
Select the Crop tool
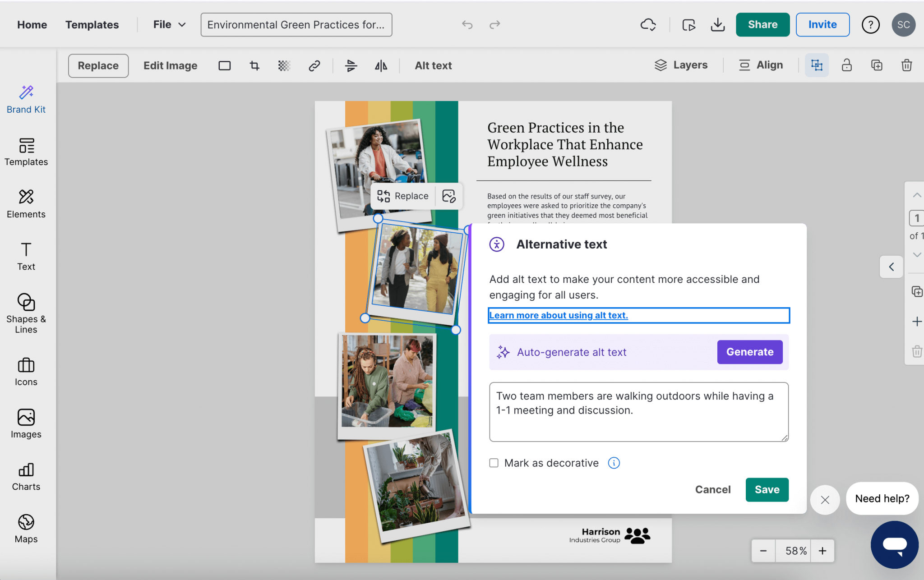(x=254, y=65)
